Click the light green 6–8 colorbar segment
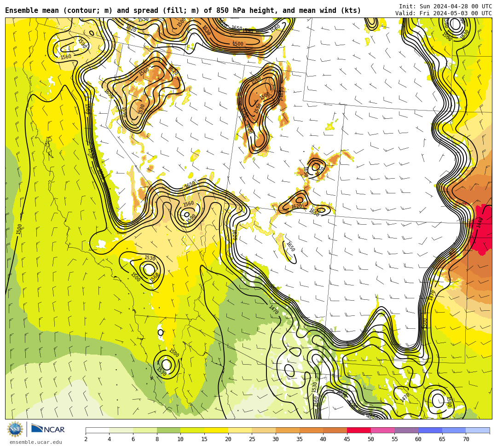 [x=145, y=430]
